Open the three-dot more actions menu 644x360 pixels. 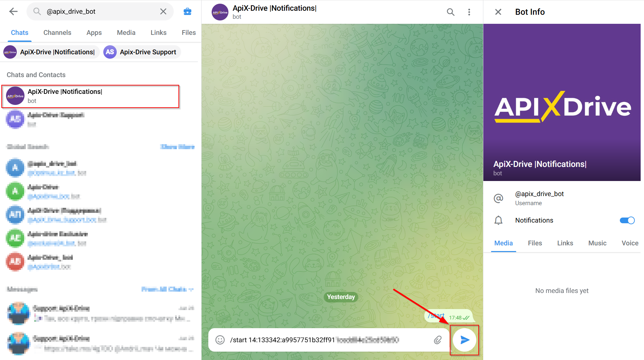(x=469, y=12)
